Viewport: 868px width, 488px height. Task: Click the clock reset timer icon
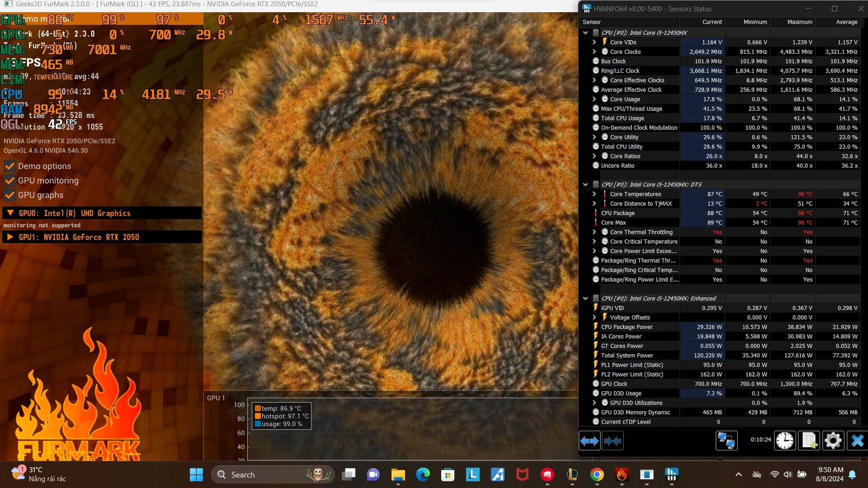point(785,441)
